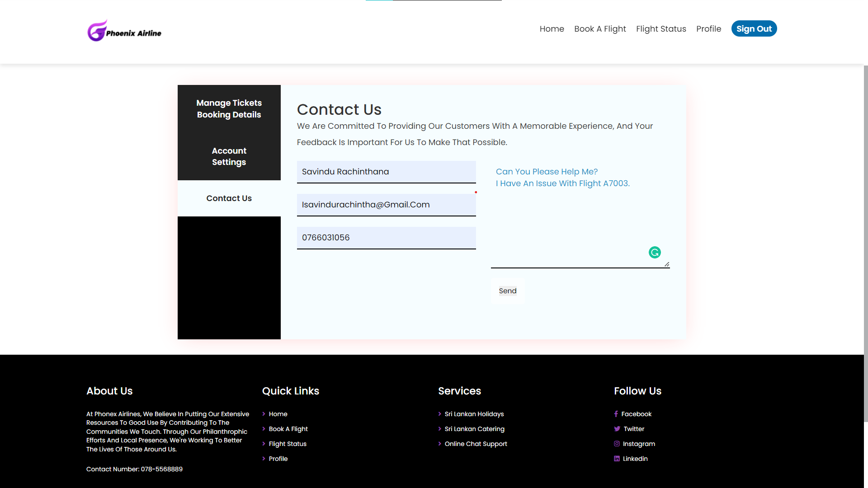Click the Phoenix Airline logo
The width and height of the screenshot is (868, 488).
(124, 31)
